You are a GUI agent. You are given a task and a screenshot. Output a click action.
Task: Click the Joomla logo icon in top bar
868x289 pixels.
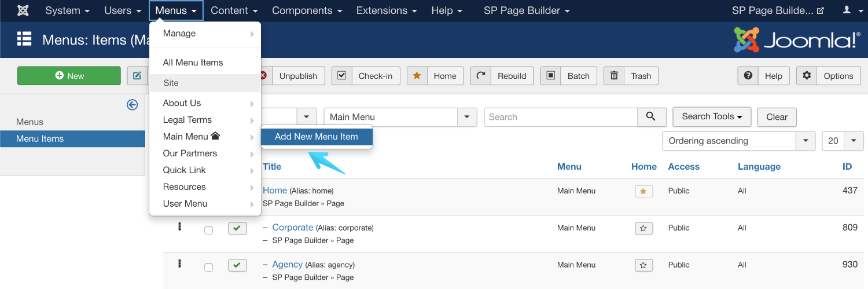coord(23,10)
